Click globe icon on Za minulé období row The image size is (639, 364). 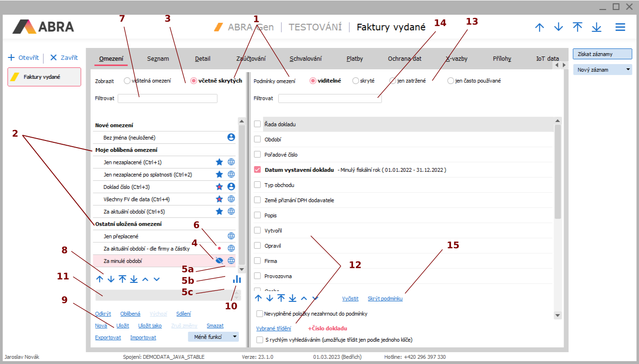tap(231, 261)
